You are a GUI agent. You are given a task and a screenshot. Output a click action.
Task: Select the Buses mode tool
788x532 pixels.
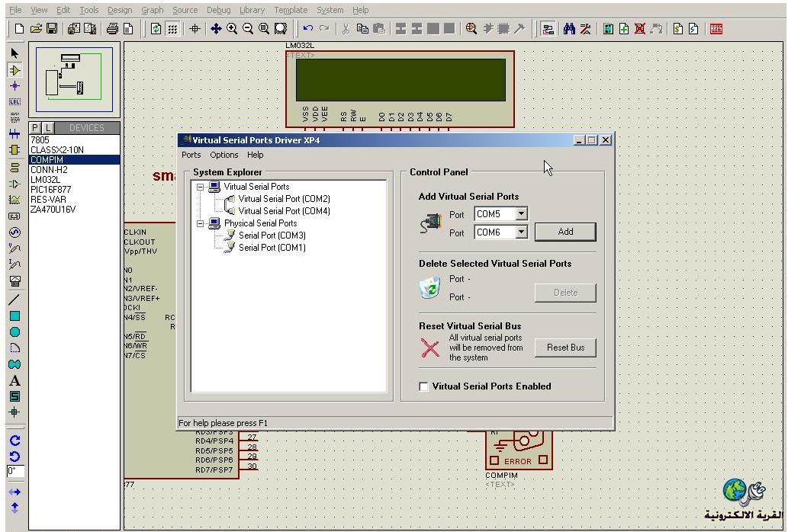tap(14, 134)
